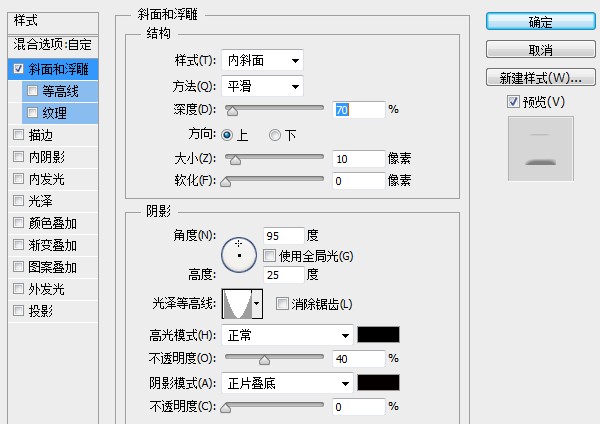600x424 pixels.
Task: Click the 高度 degree input field
Action: pos(284,275)
